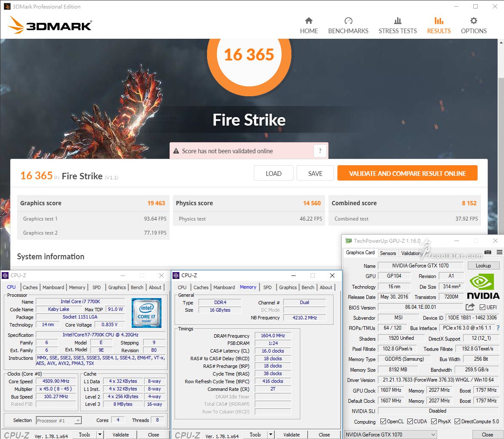Click Close in the Memory CPU-Z window

coord(324,434)
